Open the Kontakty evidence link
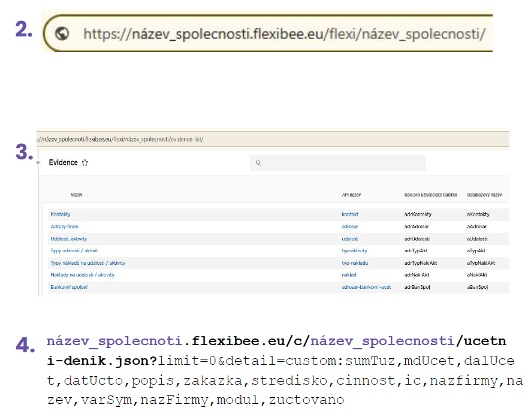Viewport: 531px width, 420px height. click(61, 214)
